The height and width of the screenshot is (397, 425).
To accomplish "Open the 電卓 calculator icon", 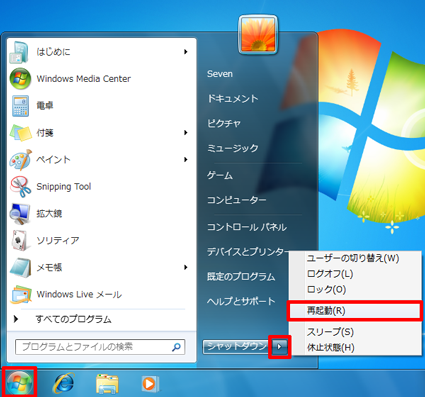I will pyautogui.click(x=20, y=106).
